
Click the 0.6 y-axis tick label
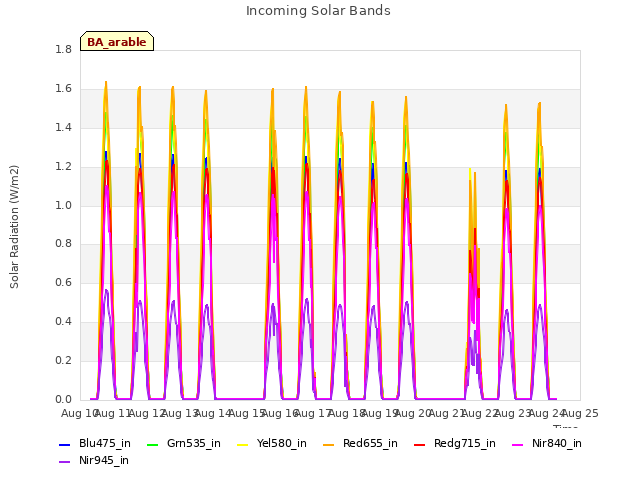(x=63, y=283)
